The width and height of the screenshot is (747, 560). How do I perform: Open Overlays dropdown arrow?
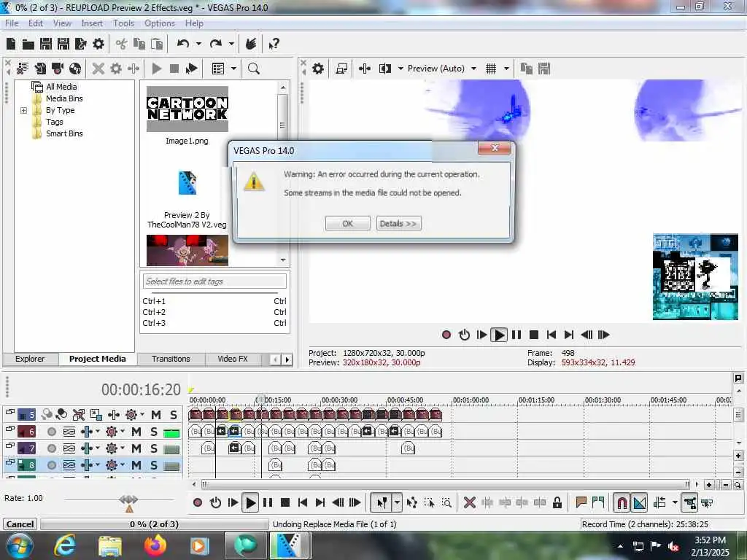(506, 69)
